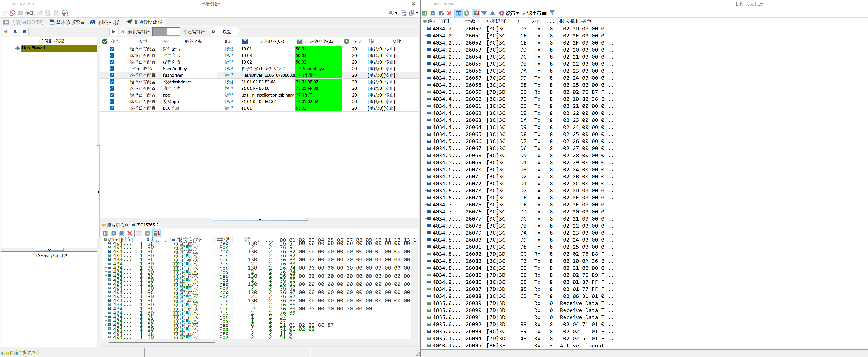Screen dimensions: 868x357
Task: Select Uds Flow 1 tree item
Action: (x=34, y=48)
